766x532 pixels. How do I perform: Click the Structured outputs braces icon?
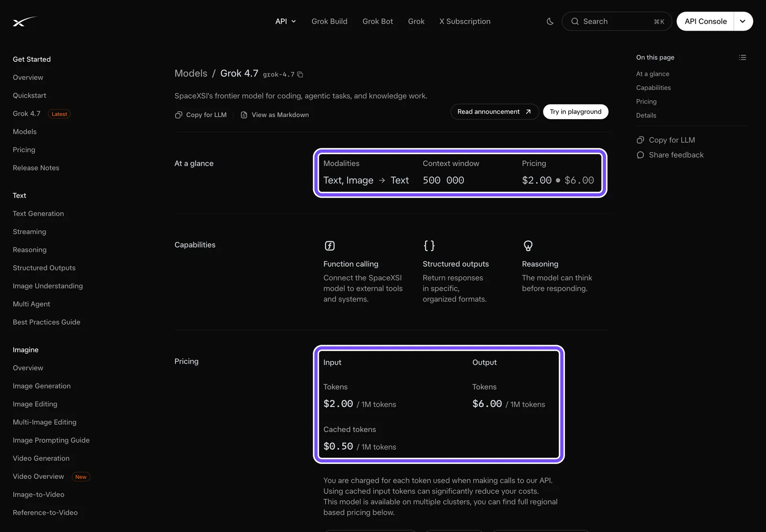pyautogui.click(x=429, y=246)
